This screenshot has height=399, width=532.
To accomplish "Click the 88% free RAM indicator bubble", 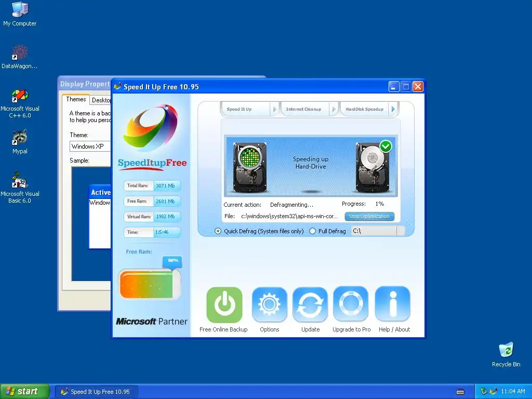I will (x=173, y=261).
